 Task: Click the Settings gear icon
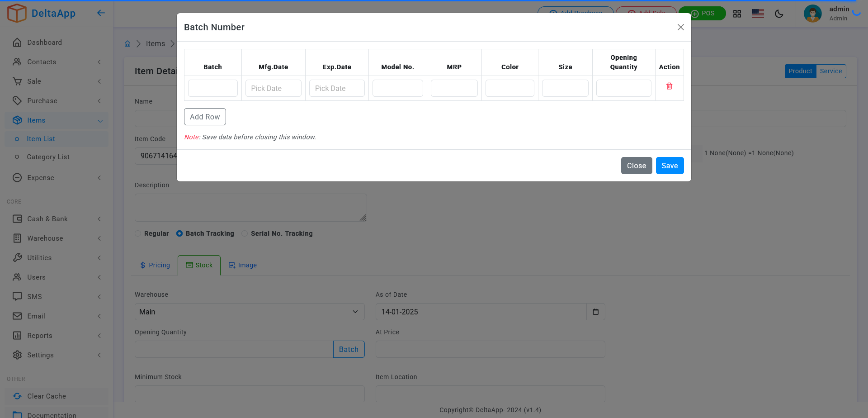[17, 355]
